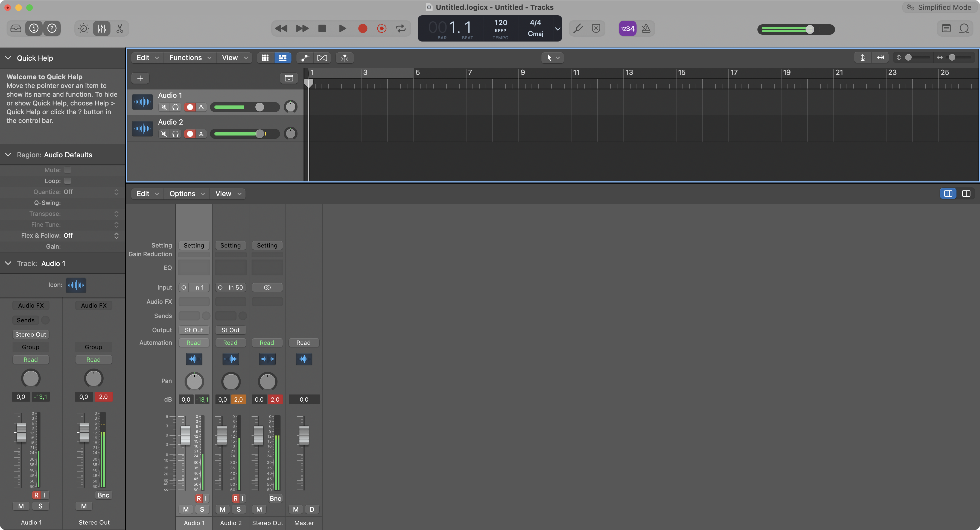The height and width of the screenshot is (530, 980).
Task: Click the Show Automation icon
Action: [x=304, y=58]
